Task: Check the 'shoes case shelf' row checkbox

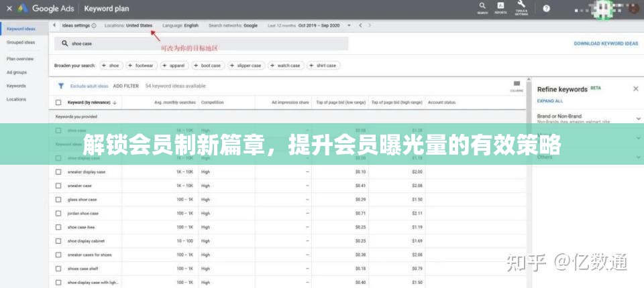Action: (x=58, y=269)
